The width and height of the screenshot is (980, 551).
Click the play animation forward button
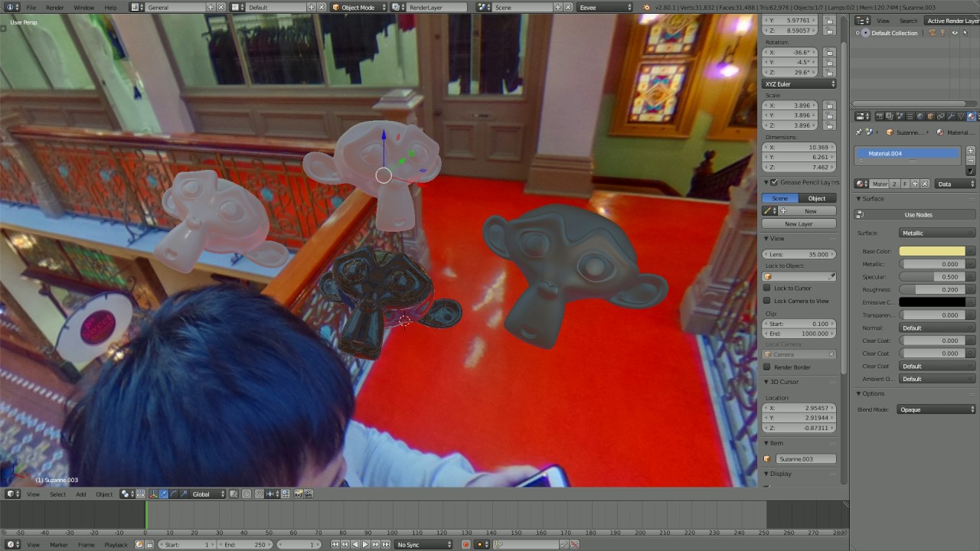(x=365, y=544)
